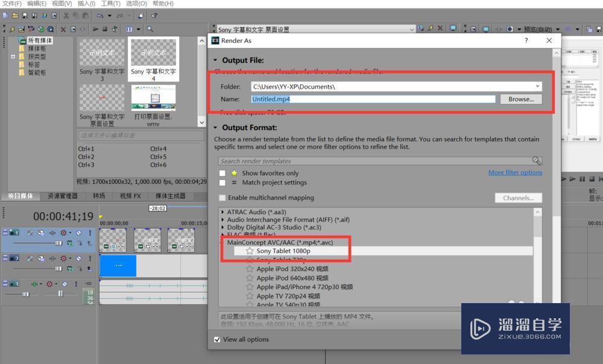Click the video preview monitor icon in preview toolbar
The width and height of the screenshot is (603, 364).
[486, 29]
